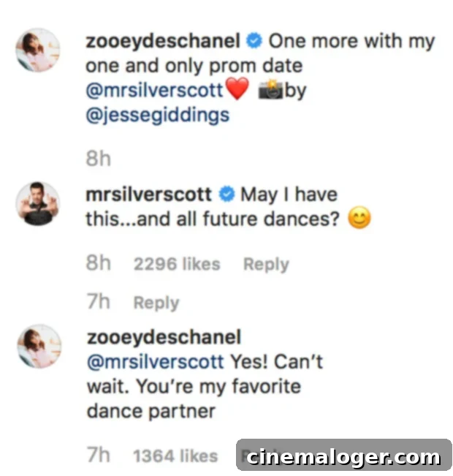Open mrsilverscott's profile picture
Image resolution: width=453 pixels, height=476 pixels.
[x=38, y=203]
